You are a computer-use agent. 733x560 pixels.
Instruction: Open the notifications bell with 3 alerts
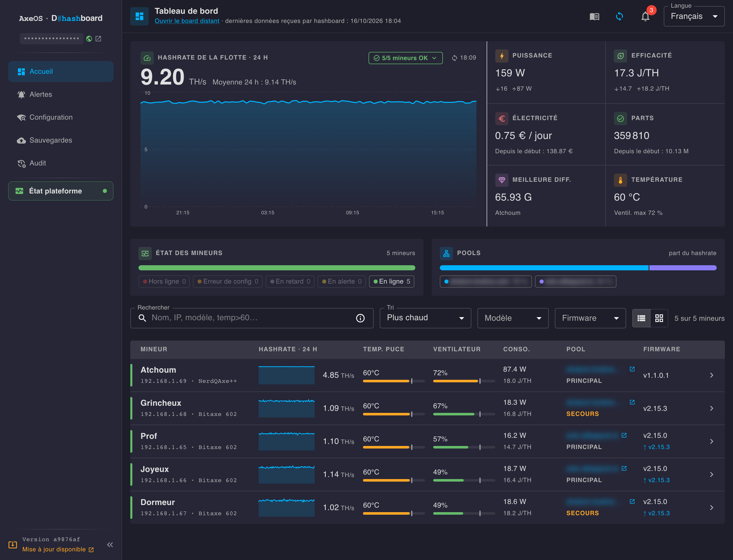pyautogui.click(x=645, y=16)
